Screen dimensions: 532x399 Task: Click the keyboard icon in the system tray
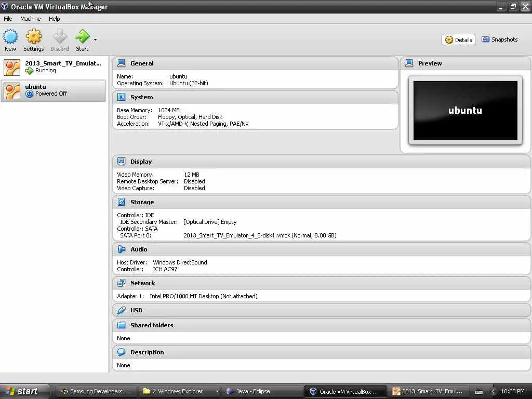pos(478,392)
